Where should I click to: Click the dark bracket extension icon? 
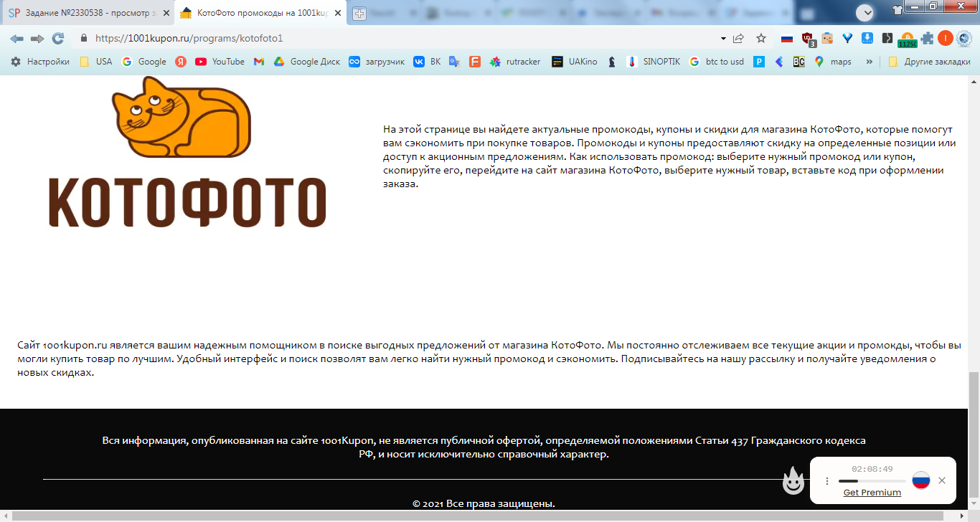coord(887,38)
